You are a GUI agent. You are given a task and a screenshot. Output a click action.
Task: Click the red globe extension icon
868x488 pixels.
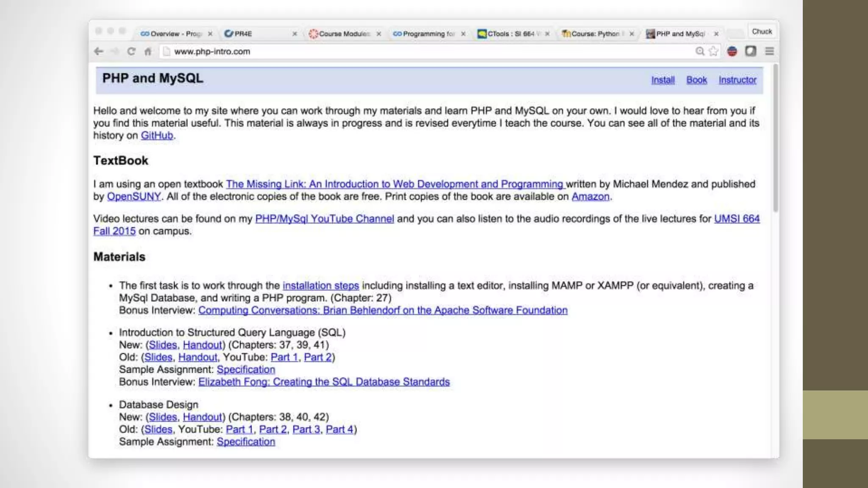pos(732,51)
